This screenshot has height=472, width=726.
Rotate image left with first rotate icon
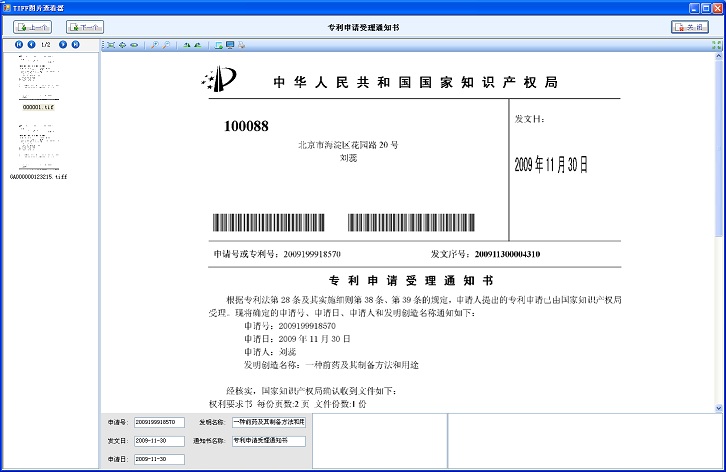[187, 45]
